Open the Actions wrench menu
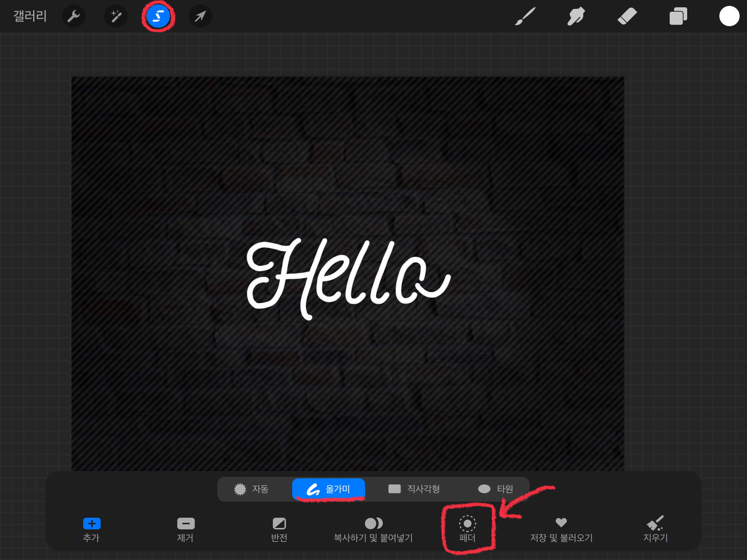The width and height of the screenshot is (747, 560). [73, 16]
